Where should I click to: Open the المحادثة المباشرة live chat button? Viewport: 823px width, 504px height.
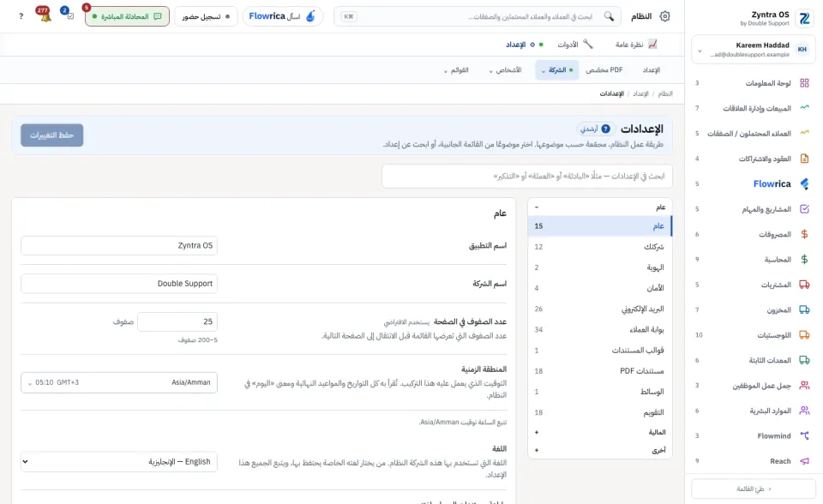point(127,16)
